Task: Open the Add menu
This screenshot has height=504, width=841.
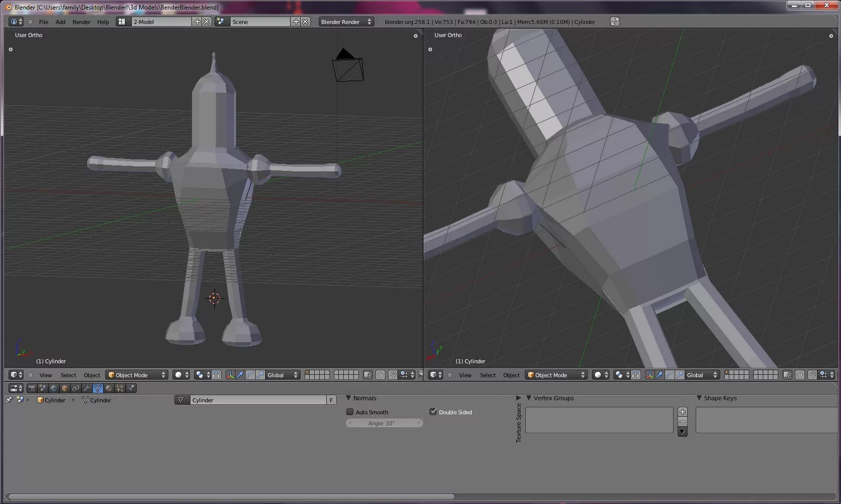Action: (x=60, y=22)
